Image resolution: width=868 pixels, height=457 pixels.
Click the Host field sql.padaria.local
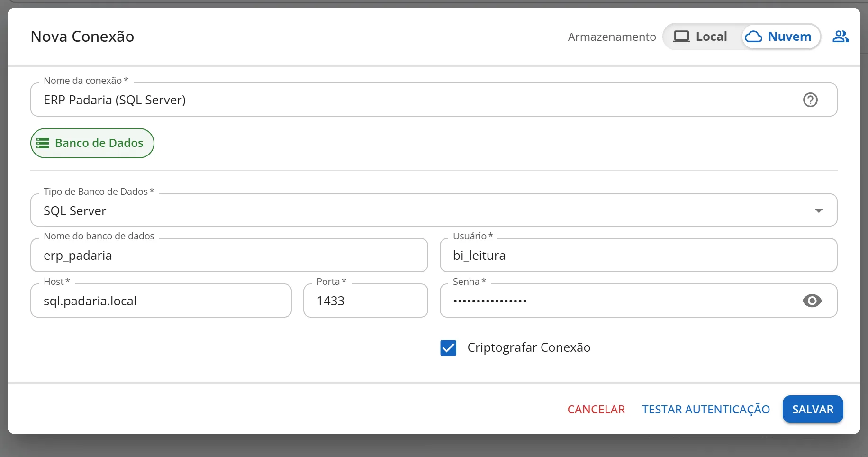tap(161, 301)
